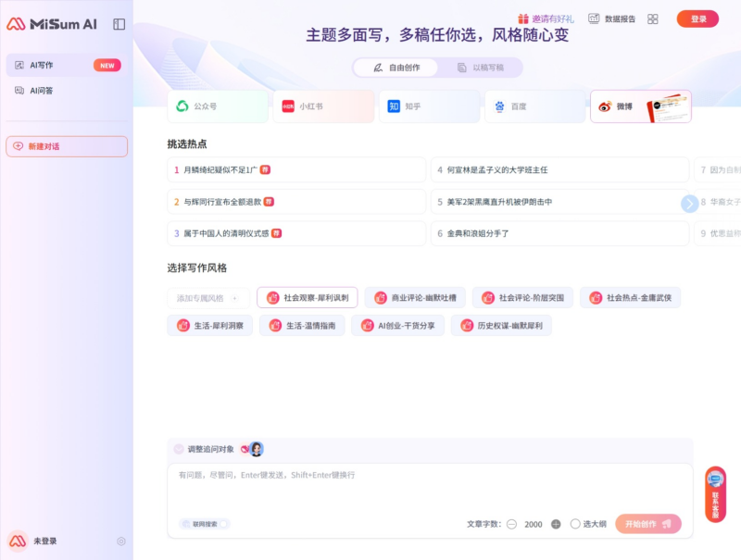Click the sidebar collapse icon beside MiSum AI
The width and height of the screenshot is (741, 560).
click(119, 24)
